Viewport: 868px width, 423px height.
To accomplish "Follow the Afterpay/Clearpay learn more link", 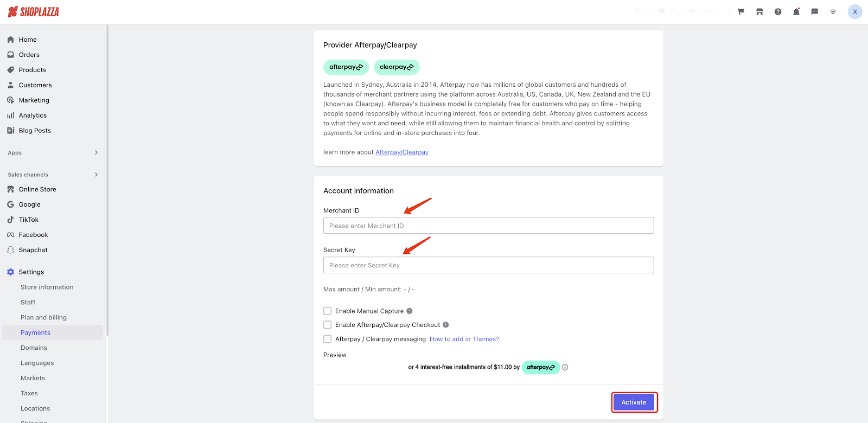I will (402, 152).
